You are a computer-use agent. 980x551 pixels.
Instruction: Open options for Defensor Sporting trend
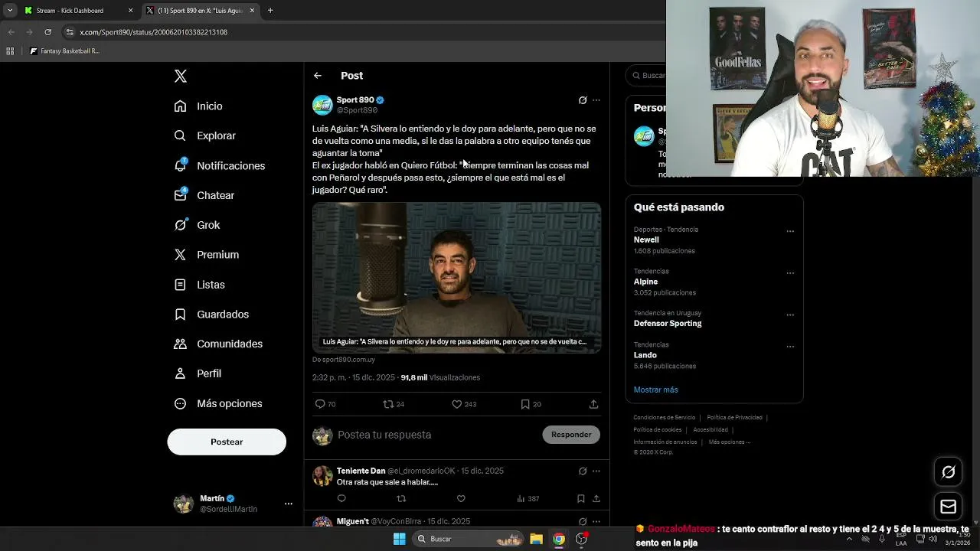pyautogui.click(x=790, y=315)
